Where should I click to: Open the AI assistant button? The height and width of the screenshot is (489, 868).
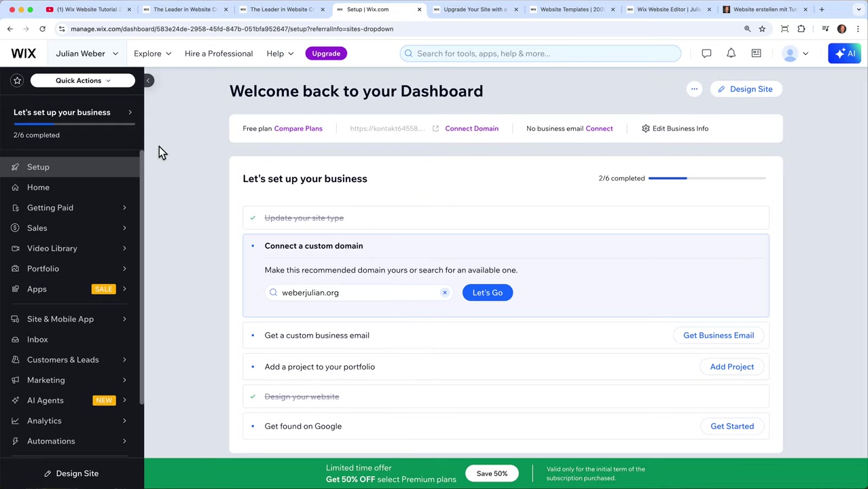point(845,54)
